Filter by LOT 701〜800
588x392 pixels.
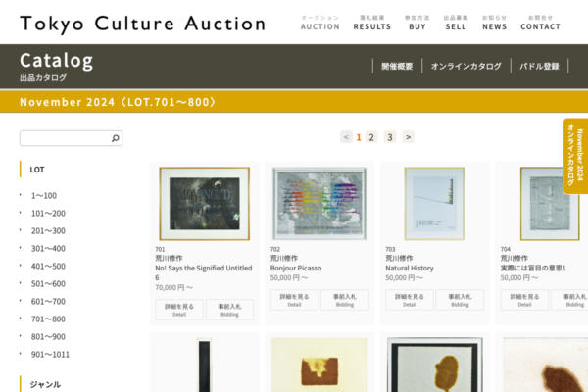pos(48,319)
